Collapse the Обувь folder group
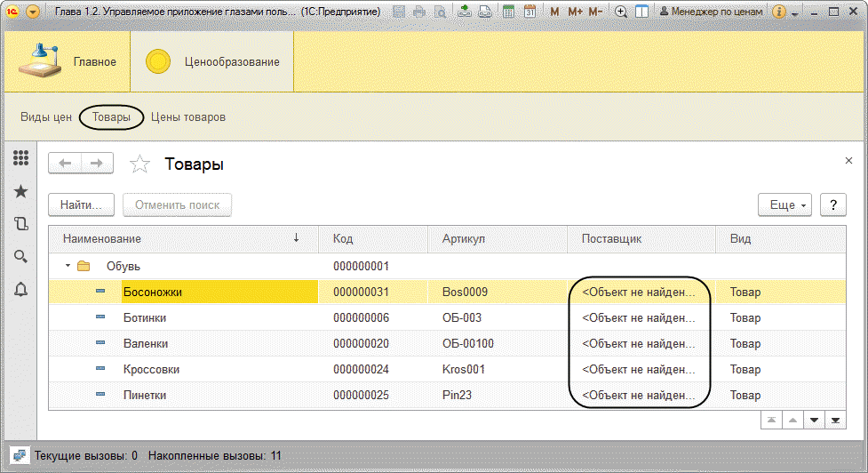Screen dimensions: 868x473 (68, 266)
